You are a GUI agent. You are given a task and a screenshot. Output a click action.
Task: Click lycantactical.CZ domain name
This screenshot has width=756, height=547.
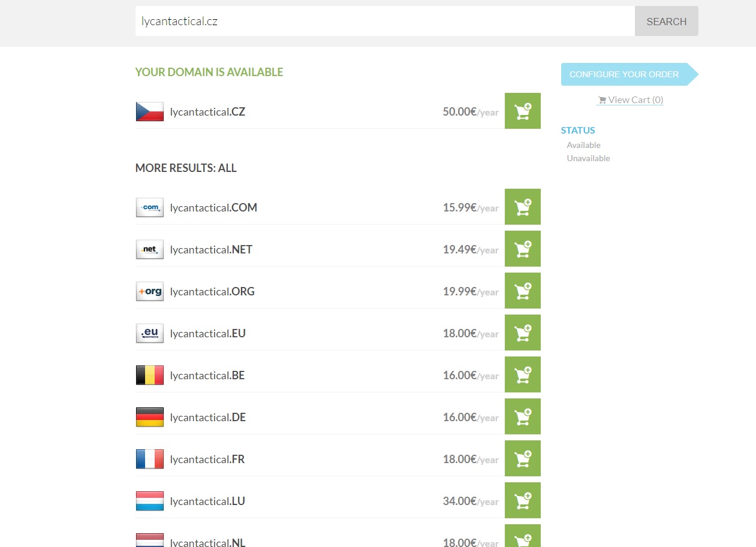click(207, 111)
